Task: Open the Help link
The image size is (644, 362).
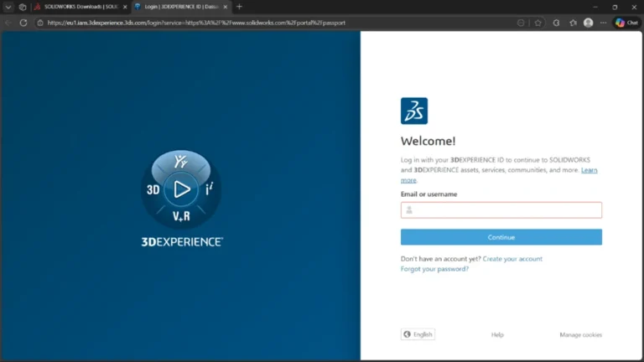Action: point(497,335)
